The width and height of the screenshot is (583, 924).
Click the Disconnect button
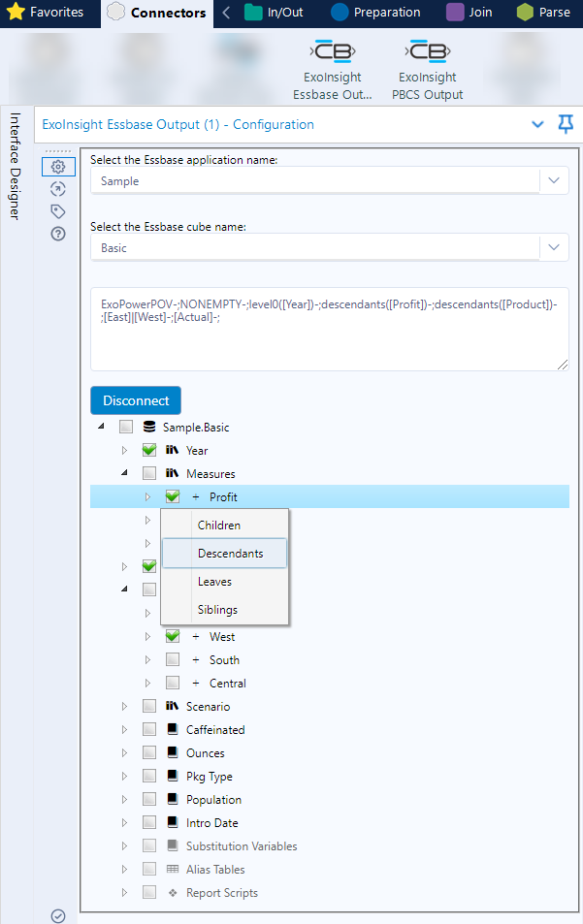point(136,400)
